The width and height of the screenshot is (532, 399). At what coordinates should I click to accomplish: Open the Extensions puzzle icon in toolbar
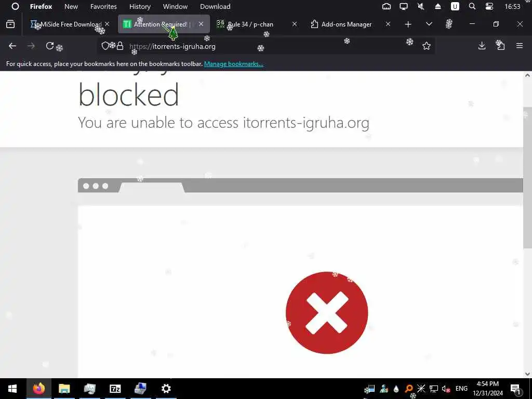coord(500,46)
